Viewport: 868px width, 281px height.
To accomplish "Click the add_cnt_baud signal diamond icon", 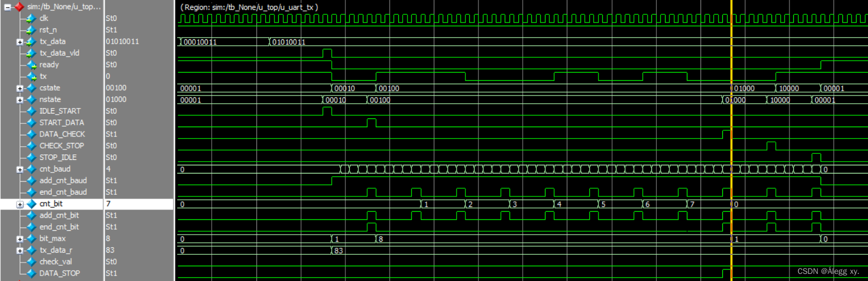I will pyautogui.click(x=31, y=181).
